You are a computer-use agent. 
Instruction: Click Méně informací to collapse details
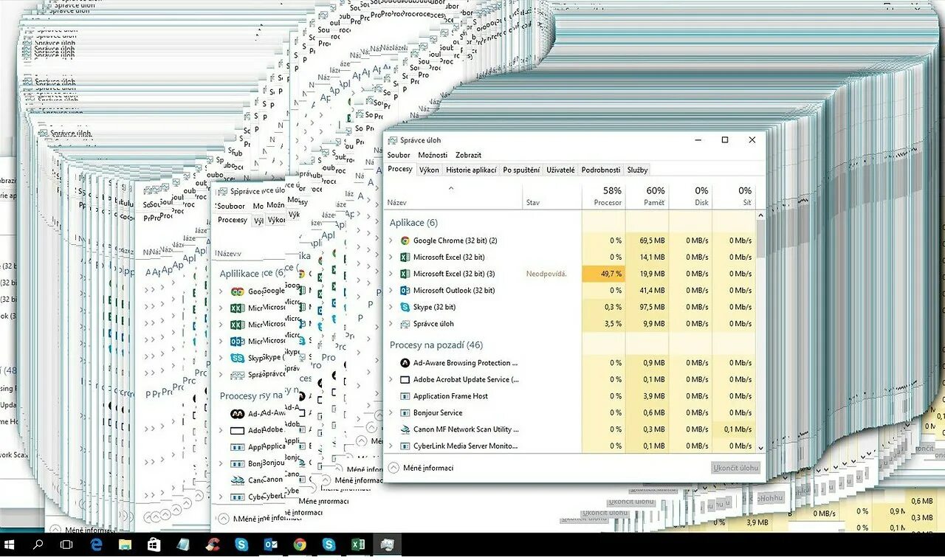click(x=428, y=468)
